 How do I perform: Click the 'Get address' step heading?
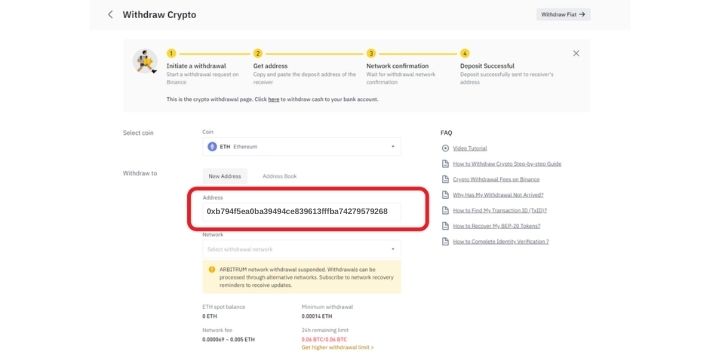click(270, 66)
